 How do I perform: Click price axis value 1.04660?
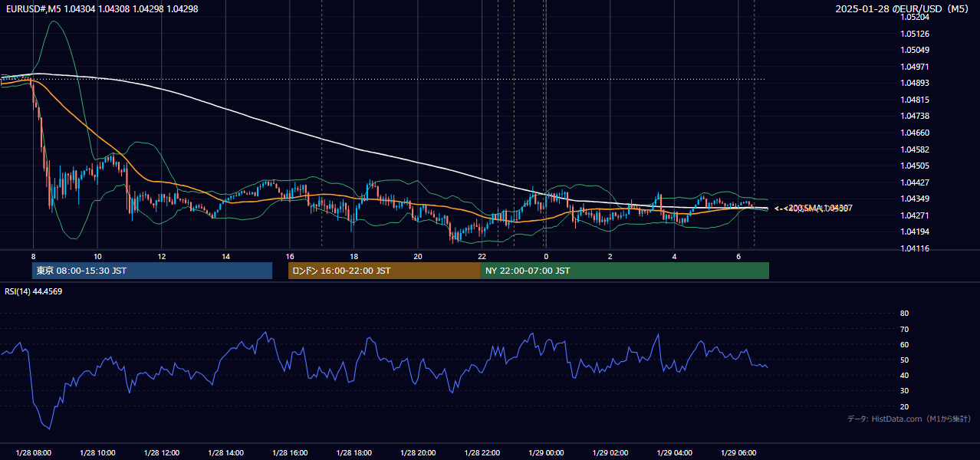[915, 133]
